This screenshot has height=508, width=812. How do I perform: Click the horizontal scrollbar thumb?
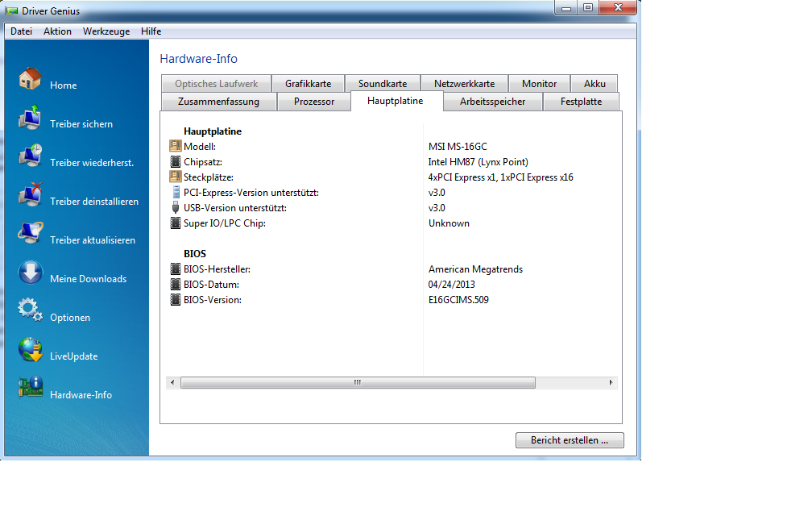[358, 382]
